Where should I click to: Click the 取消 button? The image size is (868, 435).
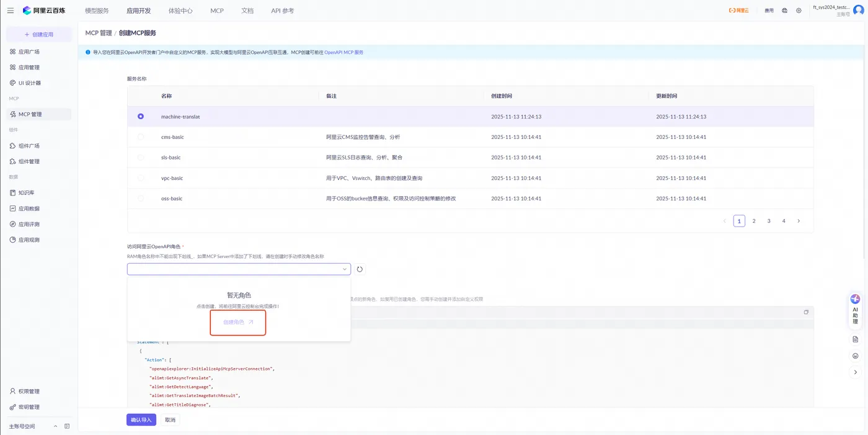170,420
